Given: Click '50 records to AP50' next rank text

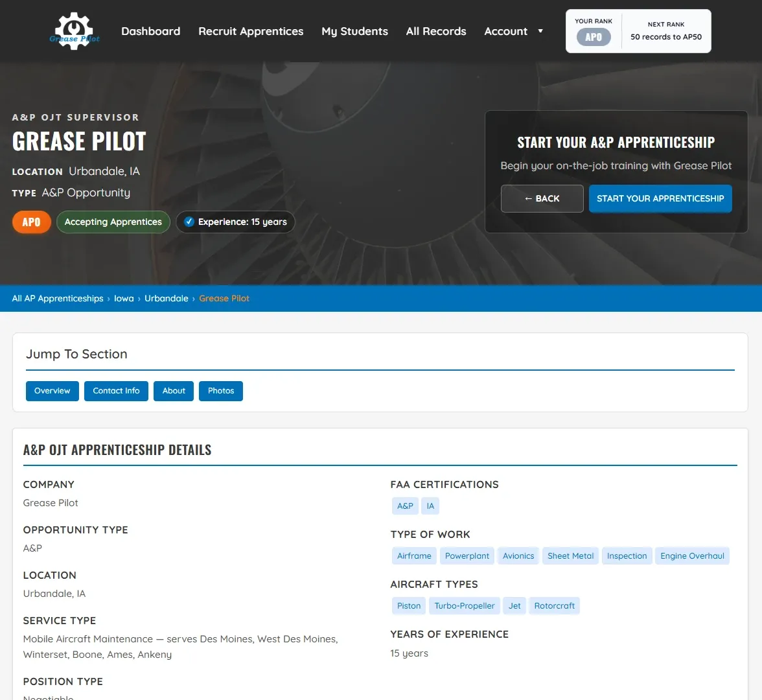Looking at the screenshot, I should click(x=666, y=37).
